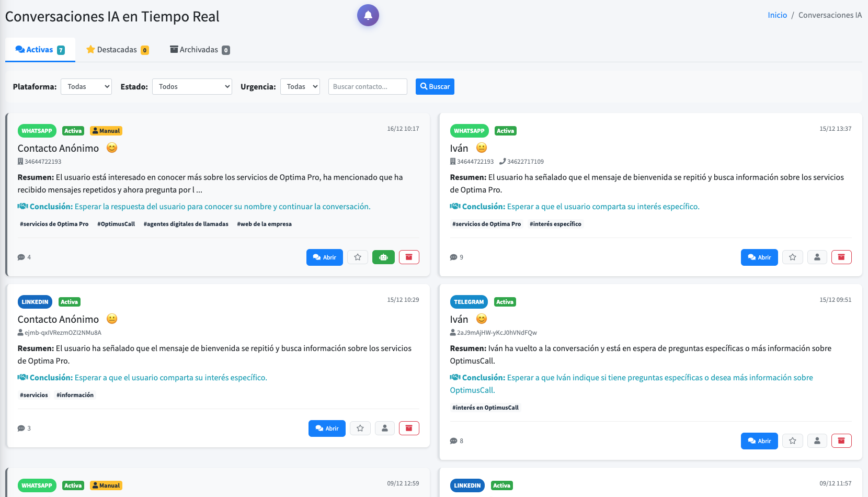Open contact details icon on Iván's Telegram card
Image resolution: width=868 pixels, height=497 pixels.
click(817, 440)
